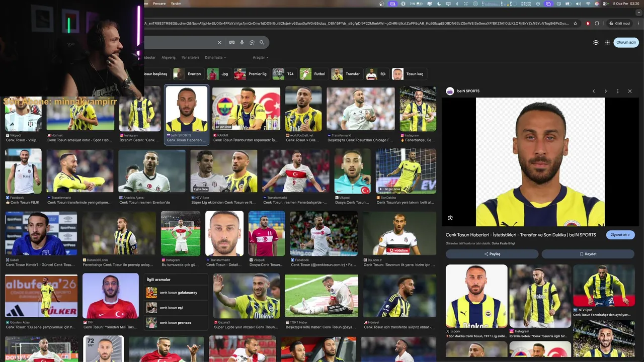Click related search cenk tosun eşi

coord(176,308)
